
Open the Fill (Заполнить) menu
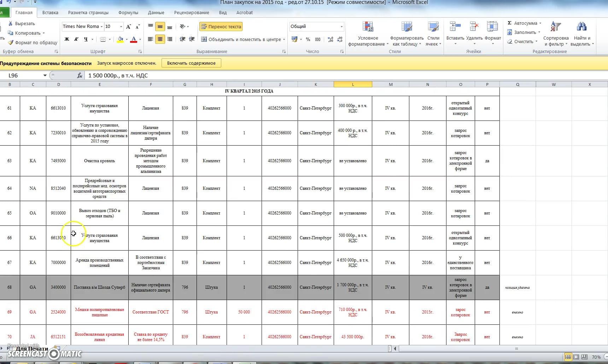524,32
